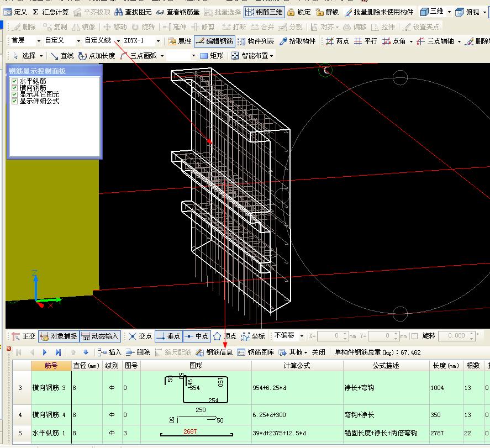
Task: Click the X offset input field
Action: pos(329,336)
